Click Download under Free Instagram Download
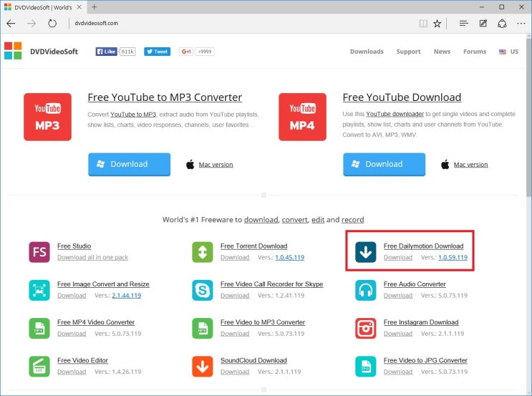Screen dimensions: 532x396 [x=398, y=334]
